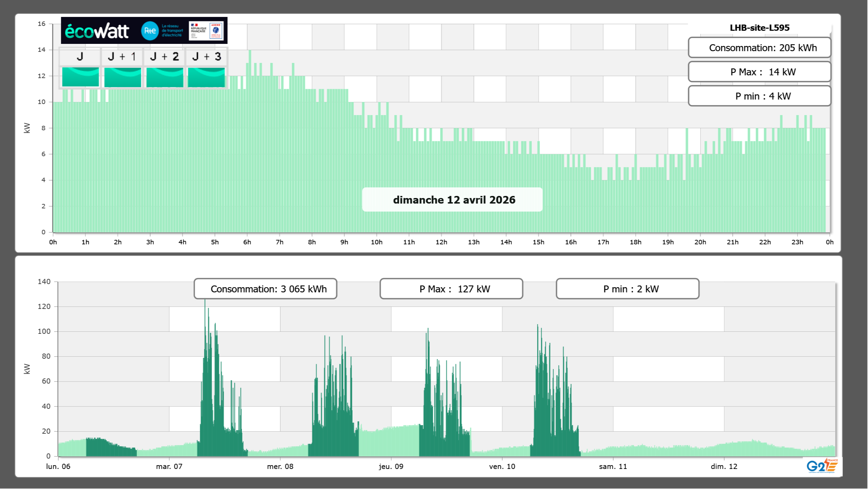Click the mar. 07 label on weekly axis
The height and width of the screenshot is (489, 868).
(169, 467)
